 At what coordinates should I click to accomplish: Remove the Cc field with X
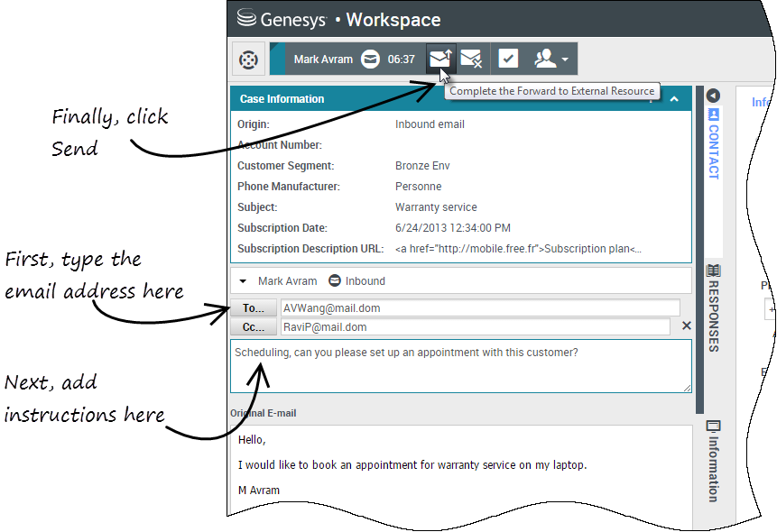coord(686,326)
